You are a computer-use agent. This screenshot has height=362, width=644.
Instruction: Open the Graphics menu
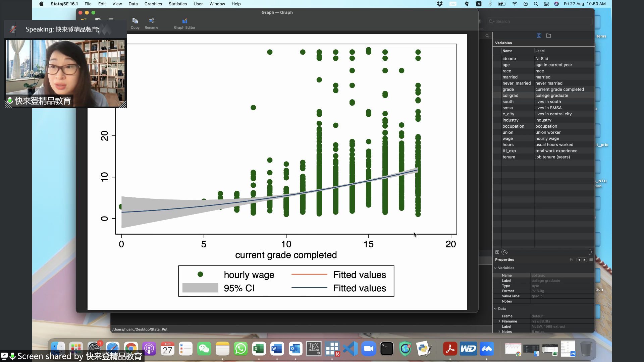click(153, 4)
